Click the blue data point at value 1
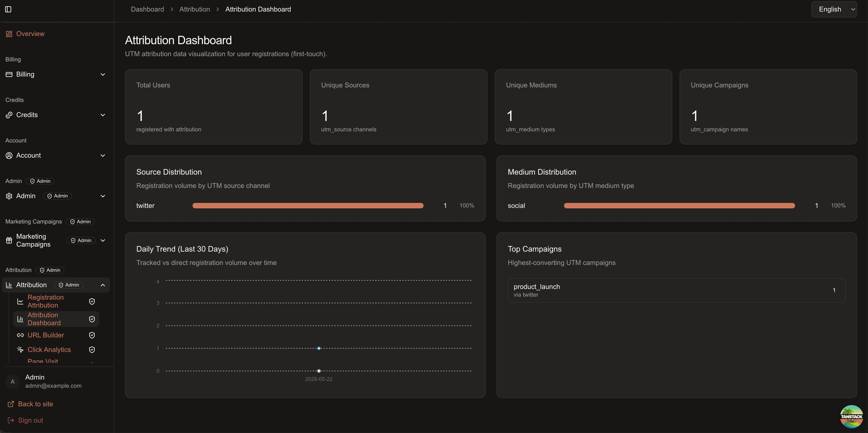 pyautogui.click(x=319, y=348)
